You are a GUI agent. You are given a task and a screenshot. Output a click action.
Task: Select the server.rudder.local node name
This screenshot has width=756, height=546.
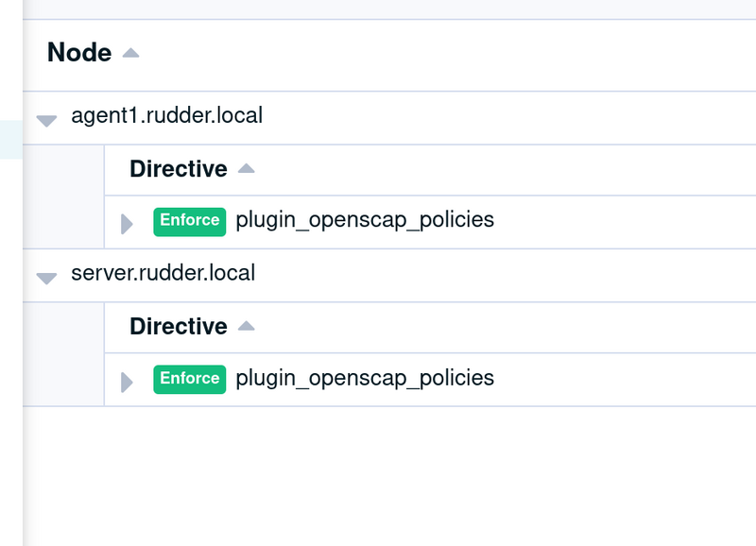(x=163, y=273)
